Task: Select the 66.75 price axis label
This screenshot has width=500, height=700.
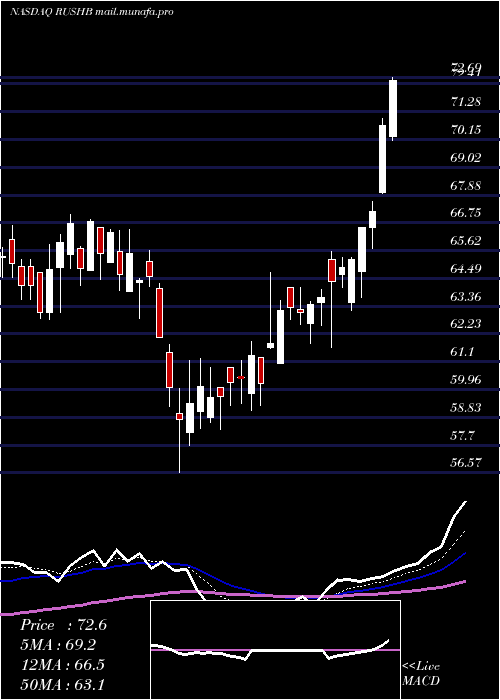Action: tap(466, 213)
